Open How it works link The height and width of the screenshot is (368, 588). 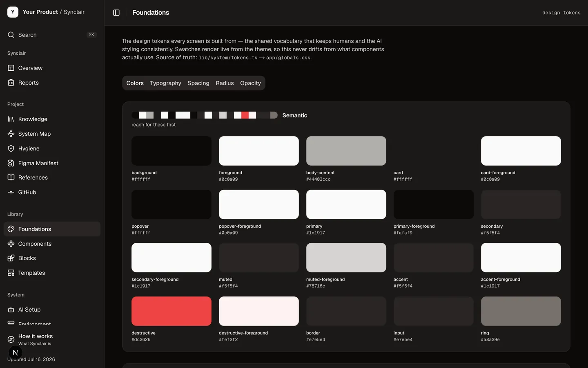pos(52,339)
